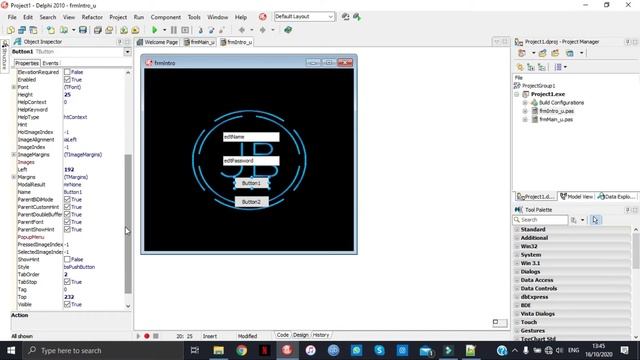Click the play macro icon below editor

(x=138, y=336)
